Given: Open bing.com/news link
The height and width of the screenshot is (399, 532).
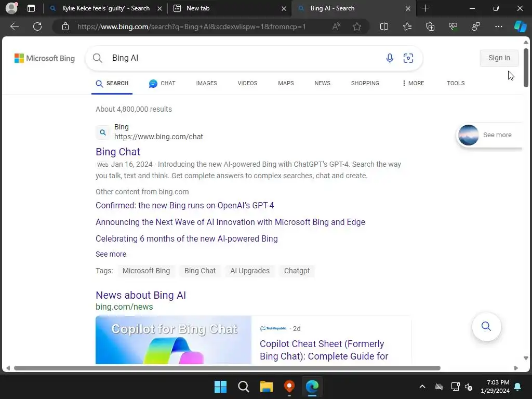Looking at the screenshot, I should coord(124,307).
